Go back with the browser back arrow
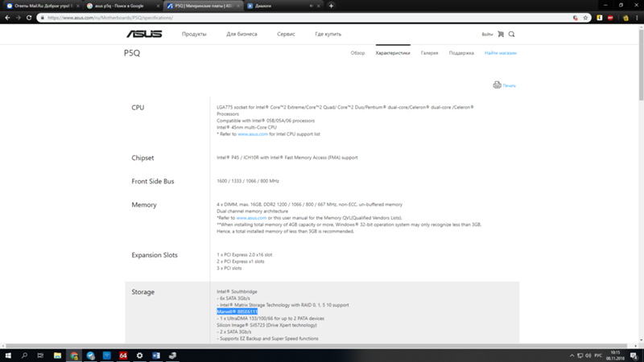644x362 pixels. 7,18
